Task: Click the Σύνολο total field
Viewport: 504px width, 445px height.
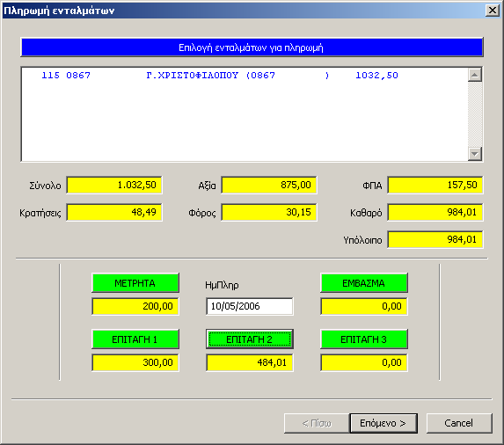Action: 114,185
